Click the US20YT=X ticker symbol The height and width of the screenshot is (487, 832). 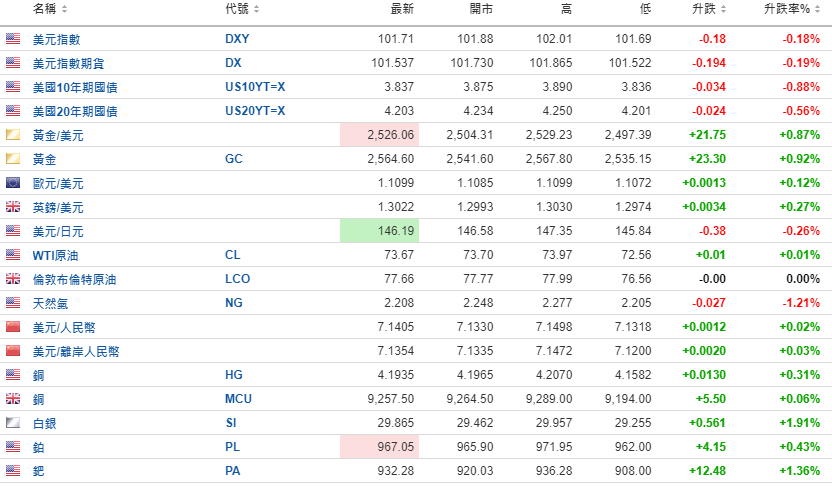tap(255, 111)
